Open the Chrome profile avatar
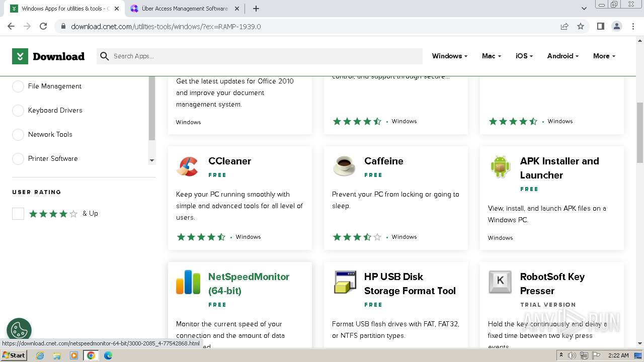 point(616,26)
